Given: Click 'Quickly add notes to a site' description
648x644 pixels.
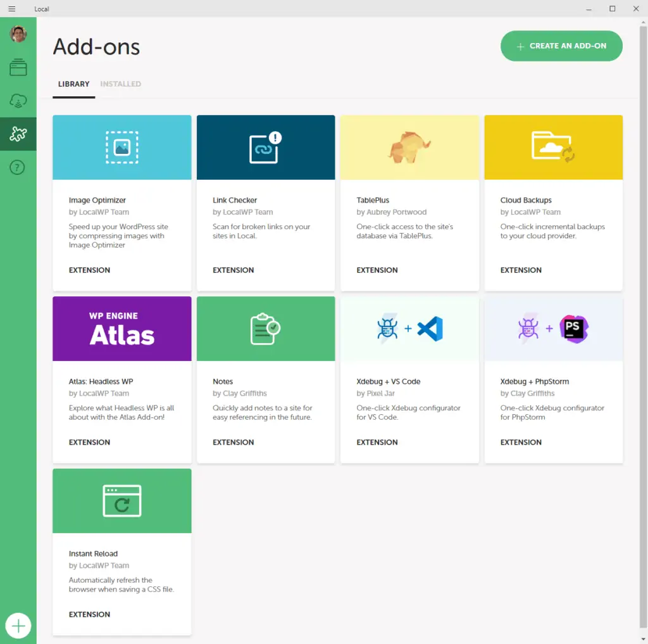Looking at the screenshot, I should [263, 412].
